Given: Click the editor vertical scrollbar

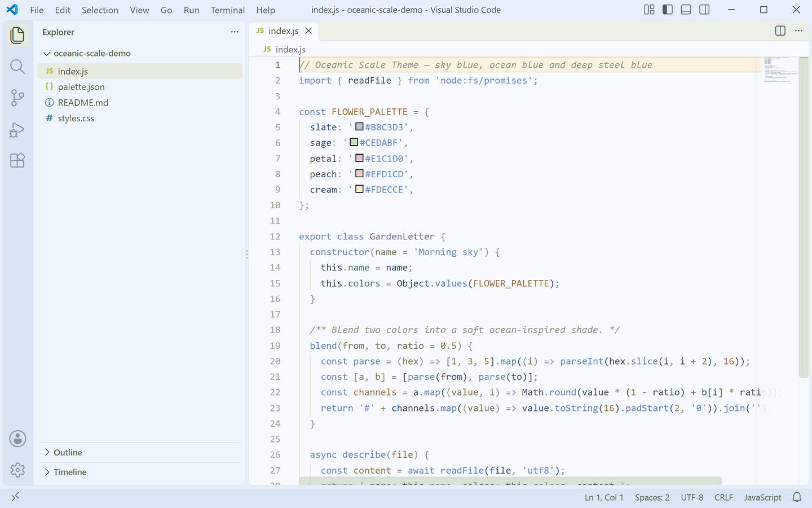Looking at the screenshot, I should (804, 217).
